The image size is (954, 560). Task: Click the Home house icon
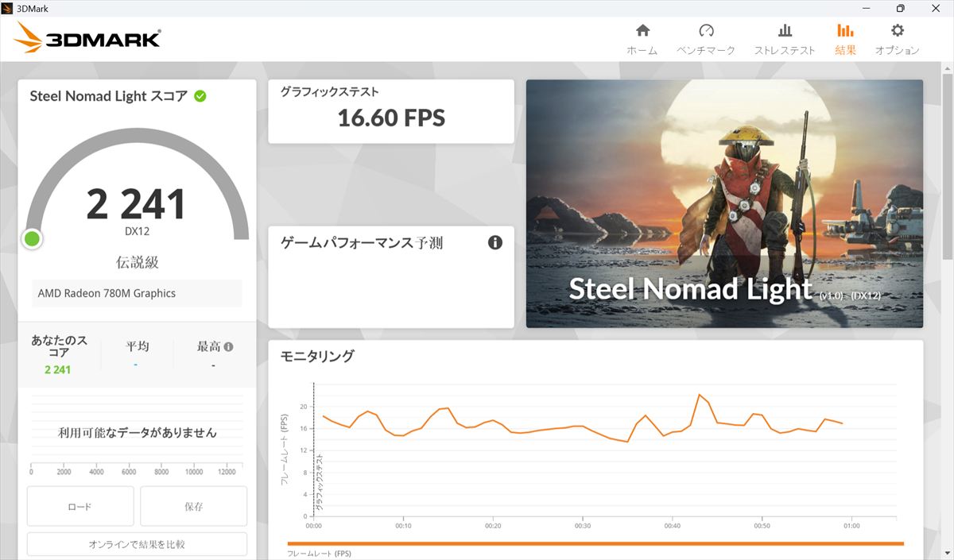[642, 31]
